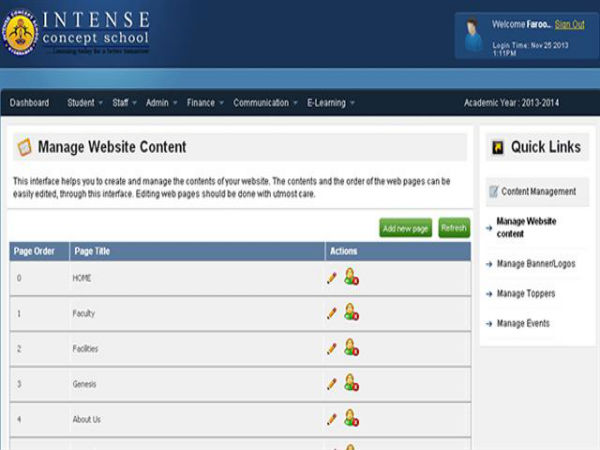Click the arrow icon beside Manage Events
Screen dimensions: 600x450
point(489,324)
